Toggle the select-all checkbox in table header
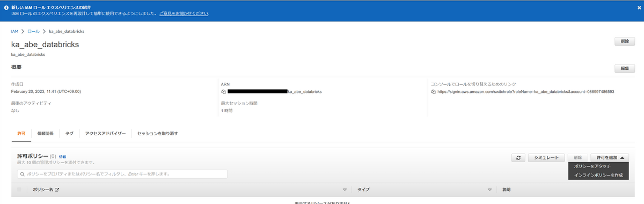The width and height of the screenshot is (644, 204). pos(20,190)
